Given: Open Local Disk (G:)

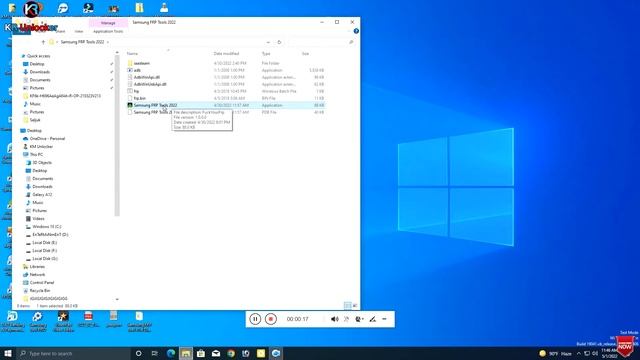Looking at the screenshot, I should coord(44,259).
